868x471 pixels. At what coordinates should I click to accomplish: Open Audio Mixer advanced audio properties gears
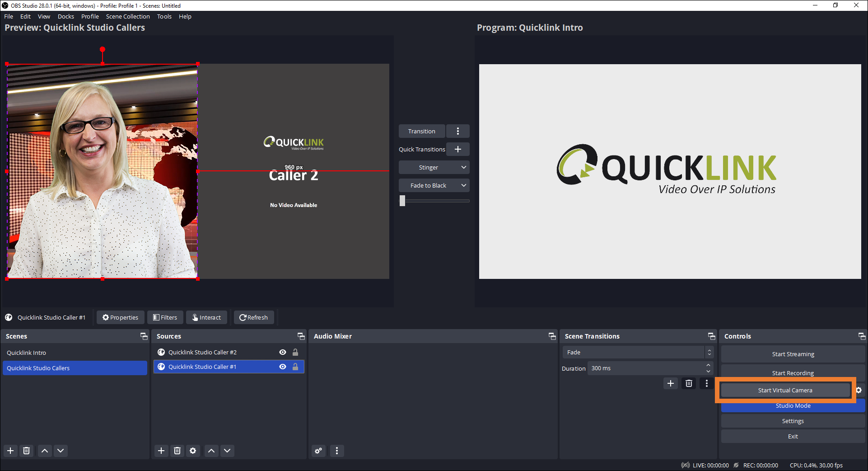click(x=319, y=451)
